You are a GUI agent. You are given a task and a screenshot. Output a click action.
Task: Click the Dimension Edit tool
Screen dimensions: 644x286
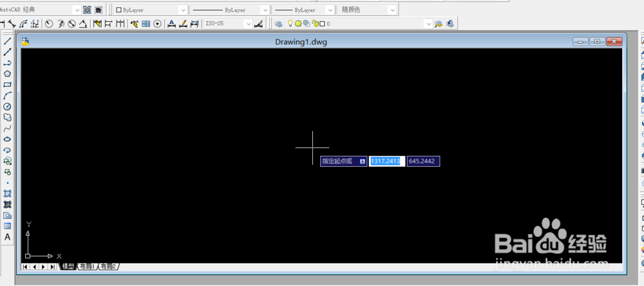[172, 24]
